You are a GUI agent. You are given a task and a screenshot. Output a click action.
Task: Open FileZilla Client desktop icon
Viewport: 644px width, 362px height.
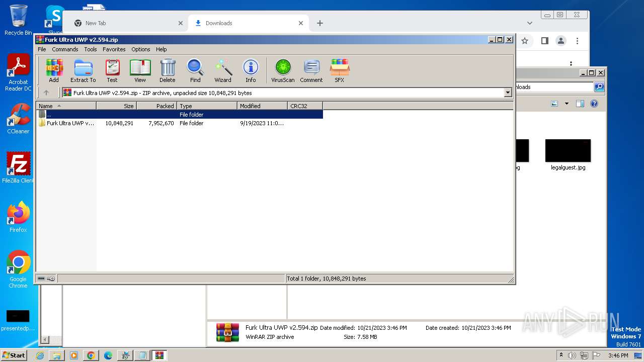tap(18, 167)
